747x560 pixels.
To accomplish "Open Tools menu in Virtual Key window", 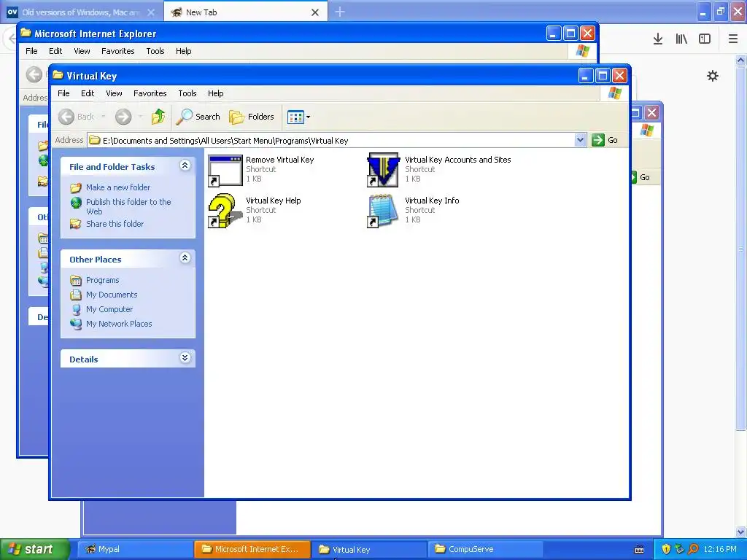I will coord(187,93).
